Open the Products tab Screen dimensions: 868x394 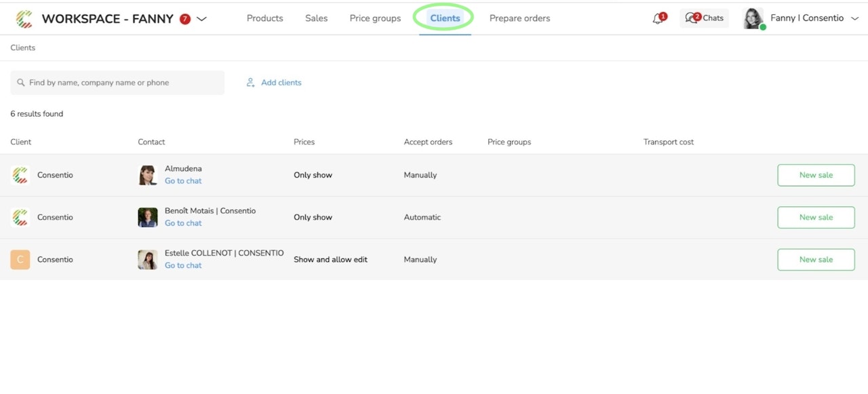point(265,18)
